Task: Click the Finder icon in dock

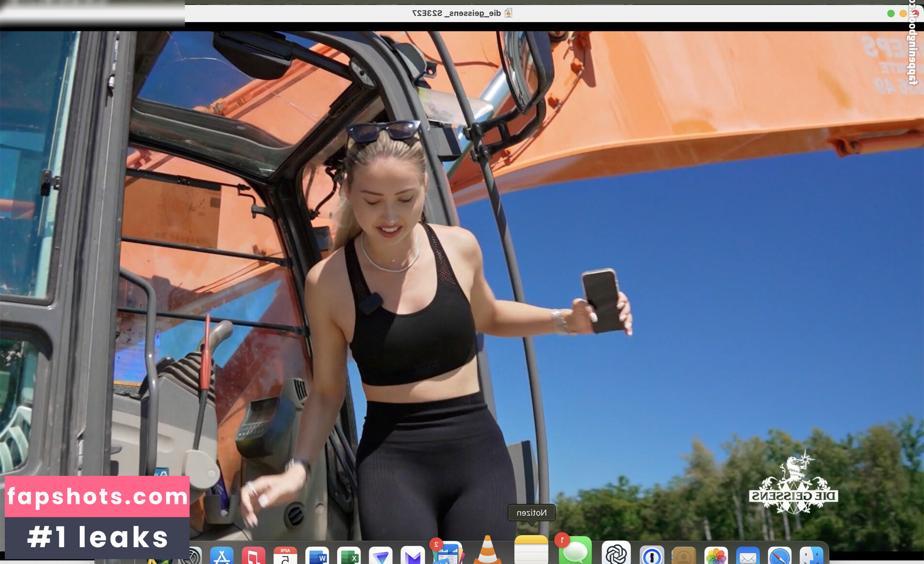Action: click(x=812, y=555)
